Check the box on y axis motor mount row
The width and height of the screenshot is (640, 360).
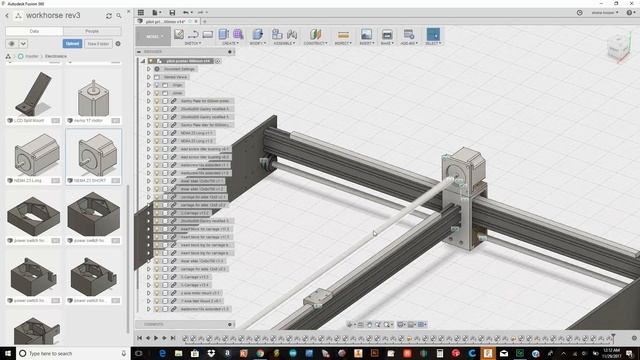point(165,293)
